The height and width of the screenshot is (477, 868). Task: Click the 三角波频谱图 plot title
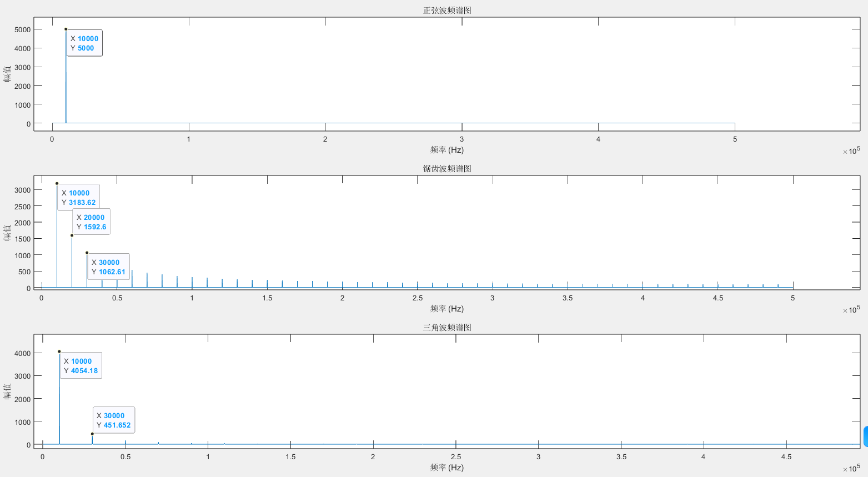click(447, 328)
